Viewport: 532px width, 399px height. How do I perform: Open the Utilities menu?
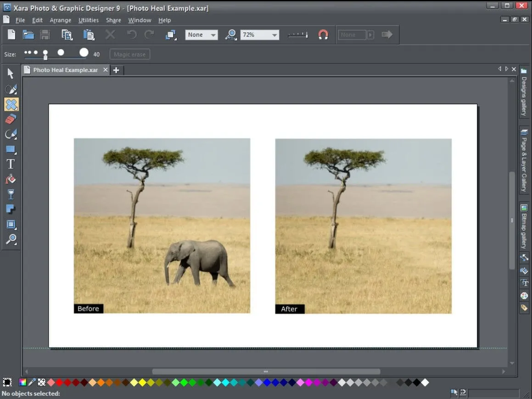[x=88, y=20]
